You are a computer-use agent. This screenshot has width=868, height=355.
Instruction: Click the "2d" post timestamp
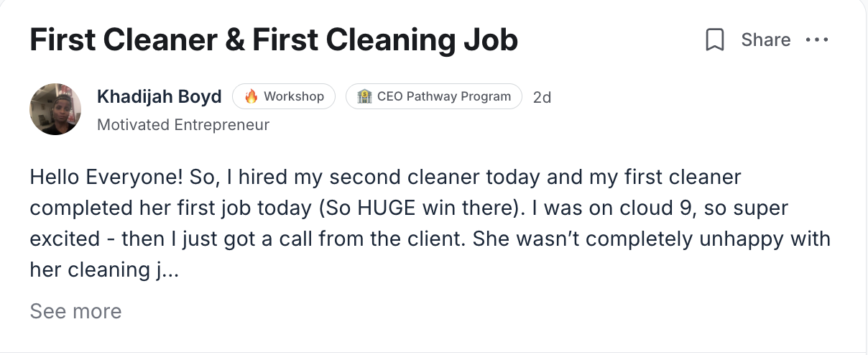click(542, 97)
